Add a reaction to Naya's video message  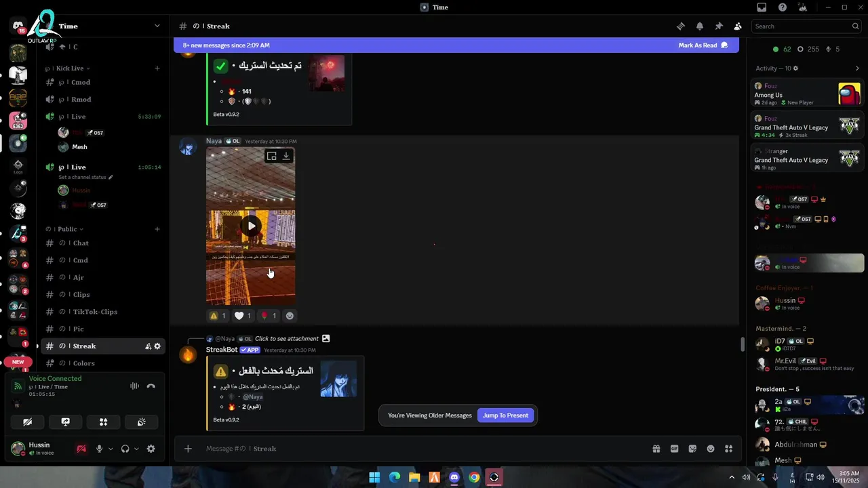click(290, 316)
